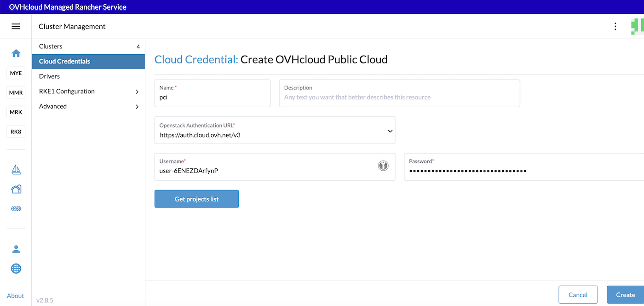The width and height of the screenshot is (644, 306).
Task: Open the Cluster Management home icon
Action: coord(16,53)
